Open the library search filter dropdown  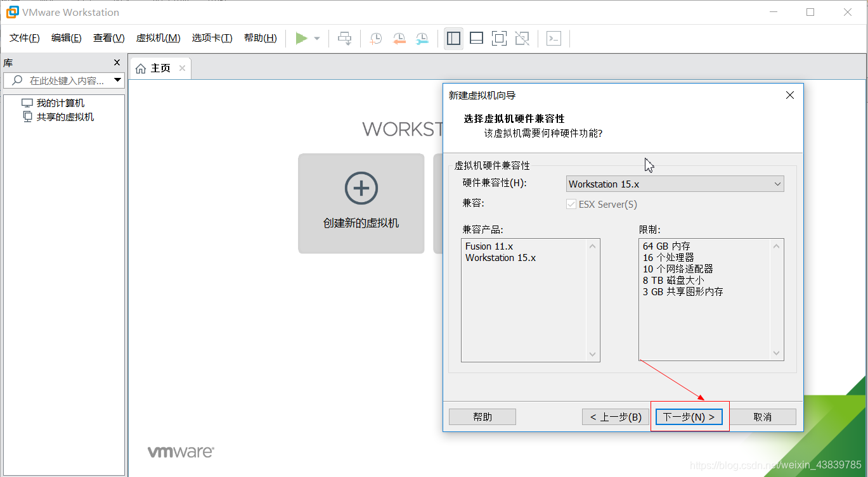click(x=117, y=80)
